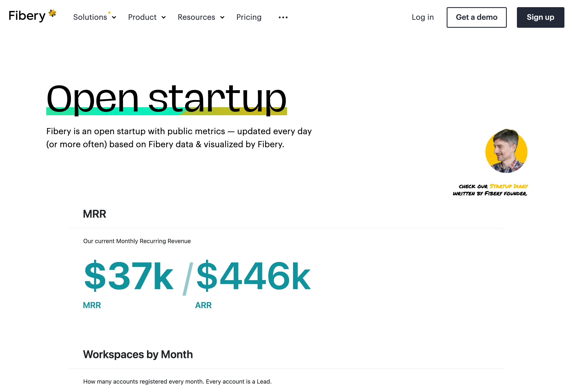Image resolution: width=572 pixels, height=392 pixels.
Task: Click the Sign up button
Action: pos(540,17)
